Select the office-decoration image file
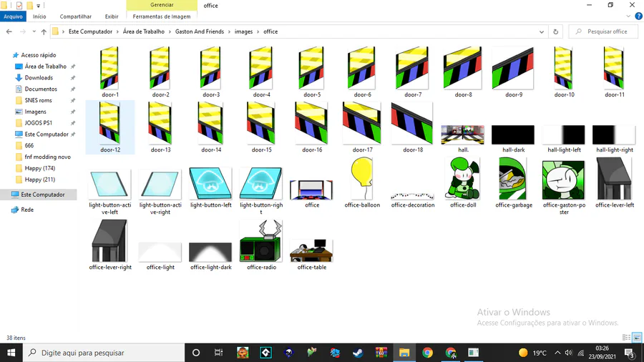 [412, 200]
